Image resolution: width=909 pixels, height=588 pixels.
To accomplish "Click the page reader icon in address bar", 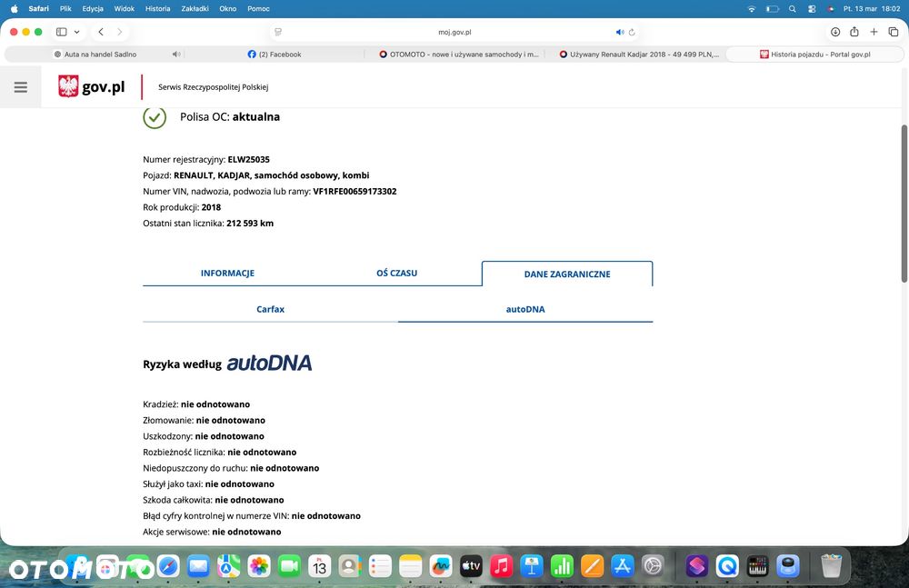I will tap(278, 32).
